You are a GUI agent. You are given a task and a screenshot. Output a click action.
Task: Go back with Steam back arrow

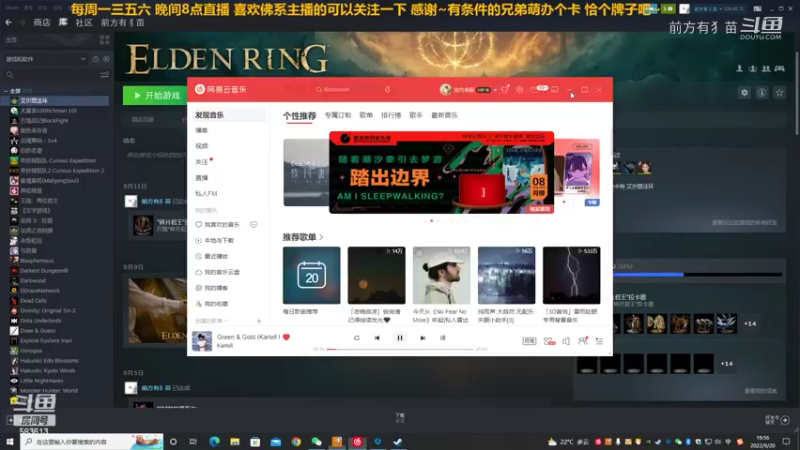[8, 22]
